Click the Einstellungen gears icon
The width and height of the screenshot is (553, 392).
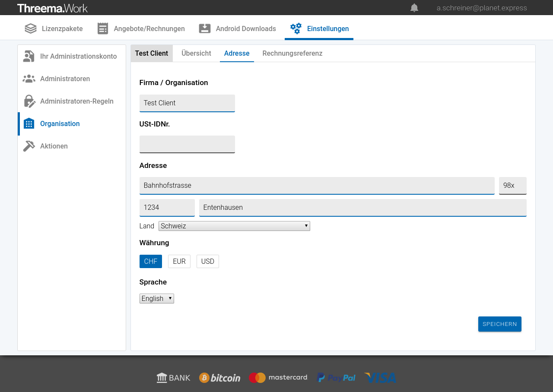tap(296, 28)
